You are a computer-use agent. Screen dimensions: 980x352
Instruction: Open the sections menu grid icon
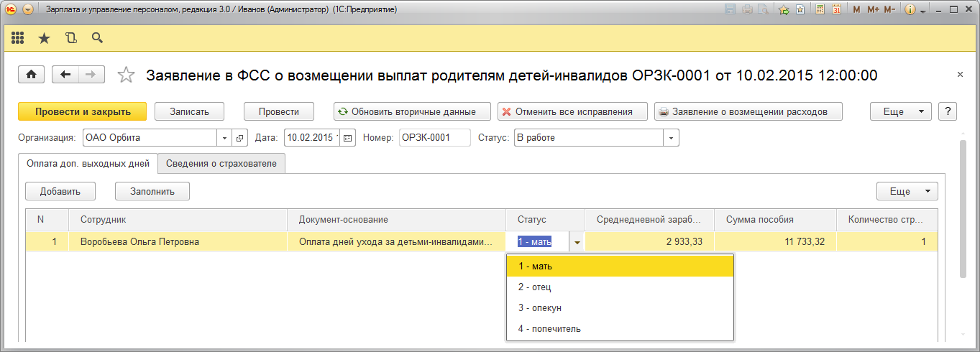18,38
